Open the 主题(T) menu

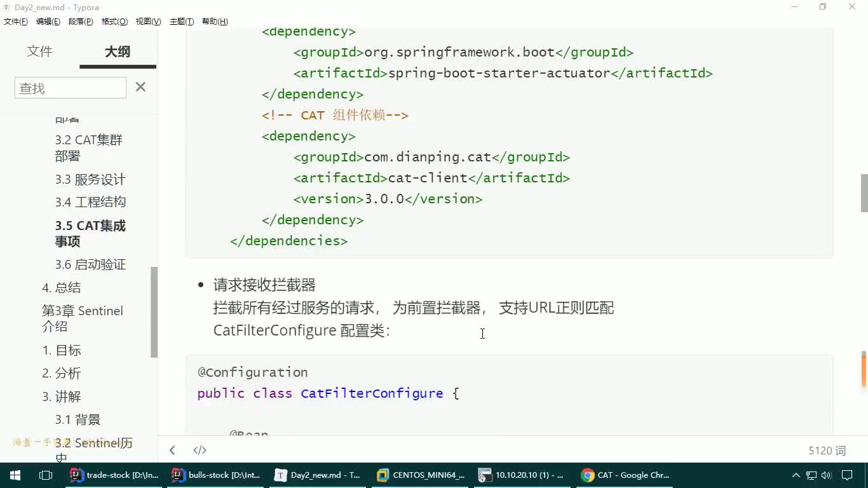coord(182,22)
